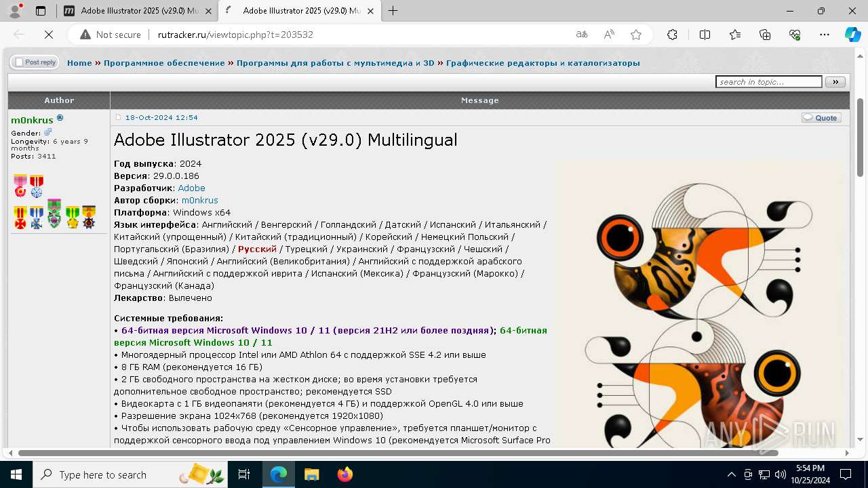Open the Favorites list icon

pos(735,35)
